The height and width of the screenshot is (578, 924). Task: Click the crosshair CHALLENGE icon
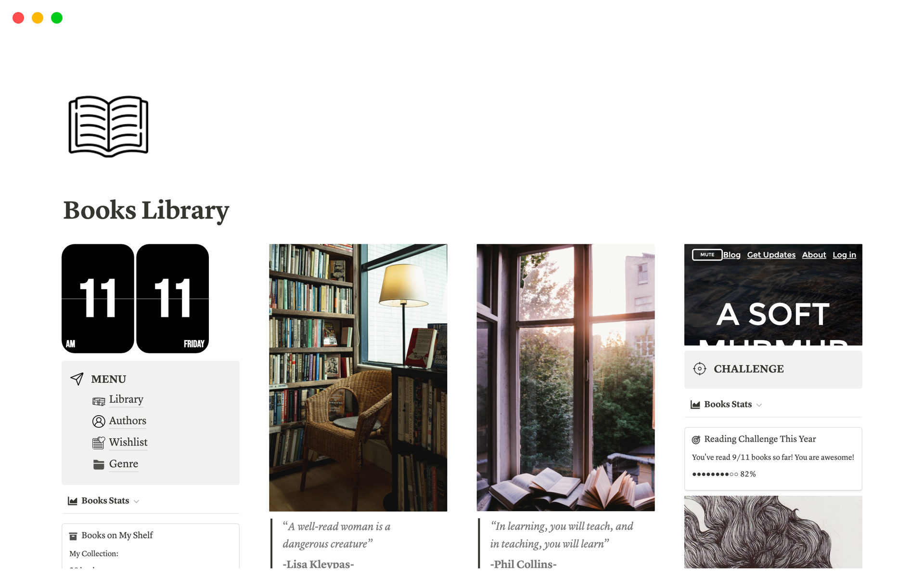[700, 369]
